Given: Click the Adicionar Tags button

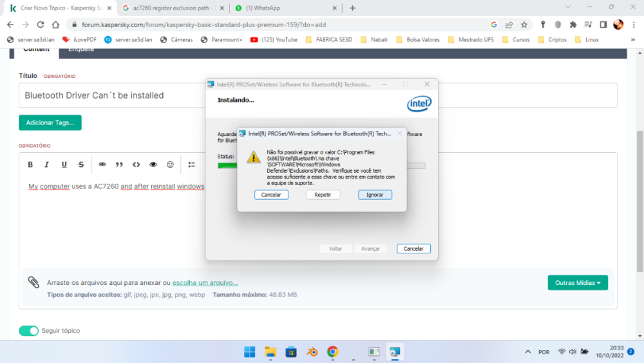Looking at the screenshot, I should click(x=50, y=123).
